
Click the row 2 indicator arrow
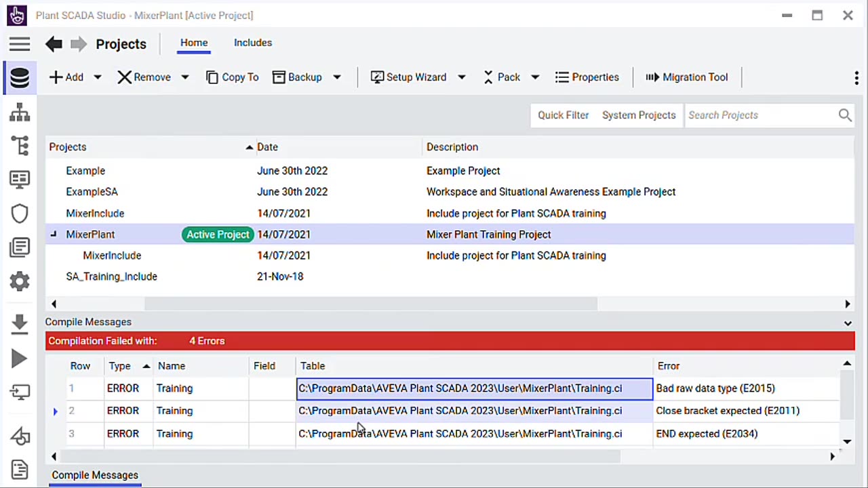tap(56, 411)
